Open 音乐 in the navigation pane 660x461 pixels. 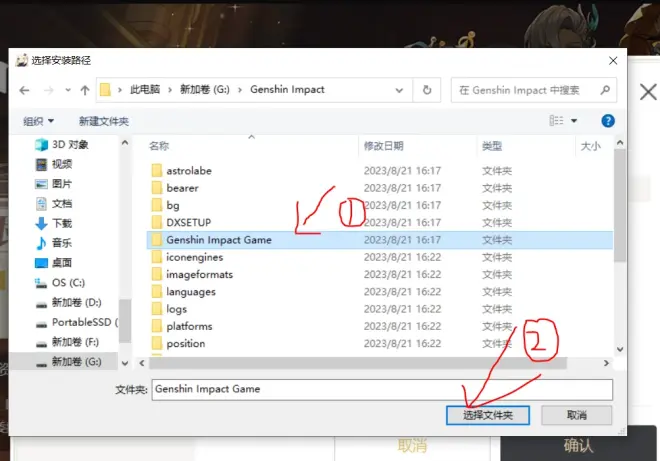pos(53,243)
